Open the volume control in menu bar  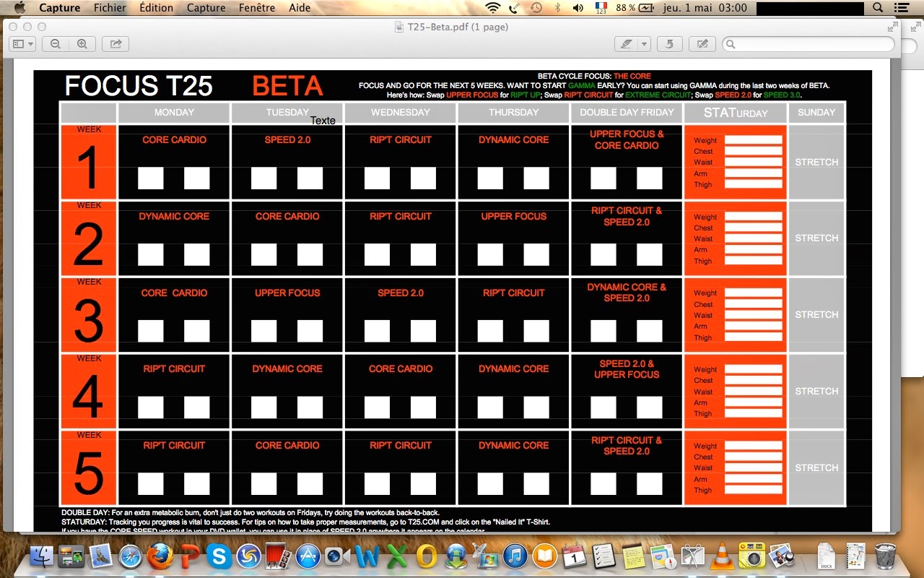click(x=577, y=8)
